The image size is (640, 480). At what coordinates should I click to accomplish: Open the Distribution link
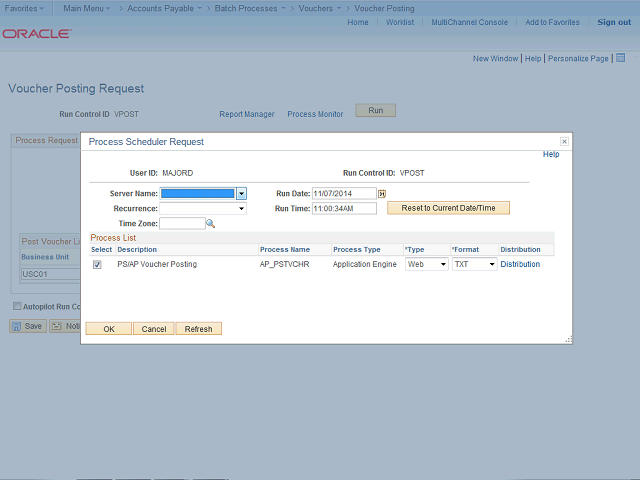coord(520,265)
